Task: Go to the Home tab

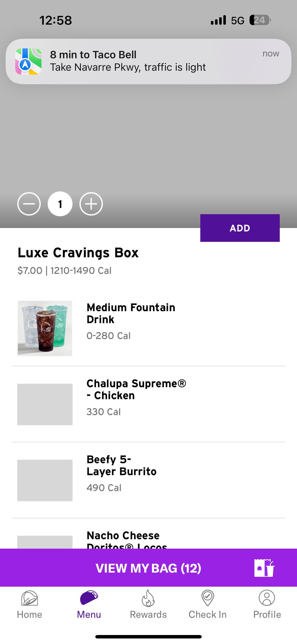Action: coord(29,605)
